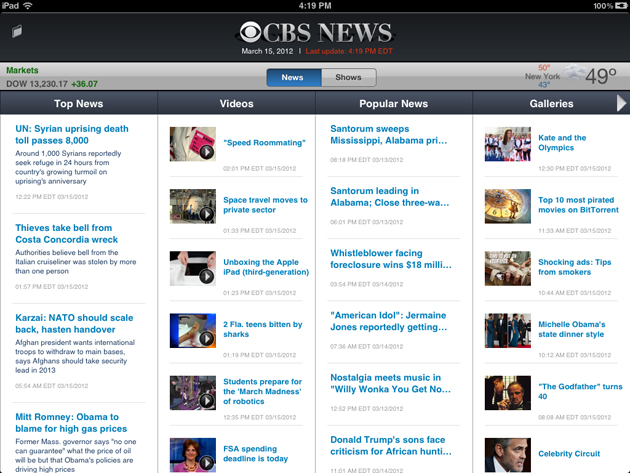Open the Videos section header
630x473 pixels.
point(236,104)
